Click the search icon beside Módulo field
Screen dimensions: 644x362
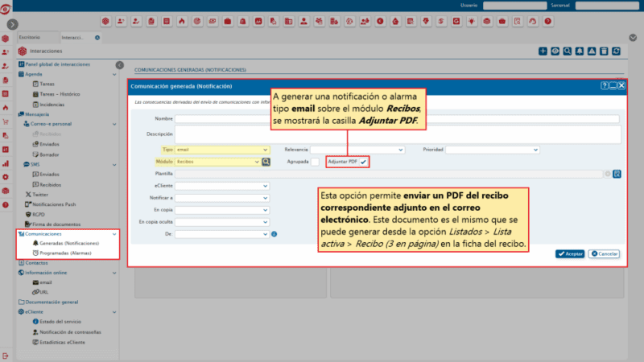coord(266,162)
